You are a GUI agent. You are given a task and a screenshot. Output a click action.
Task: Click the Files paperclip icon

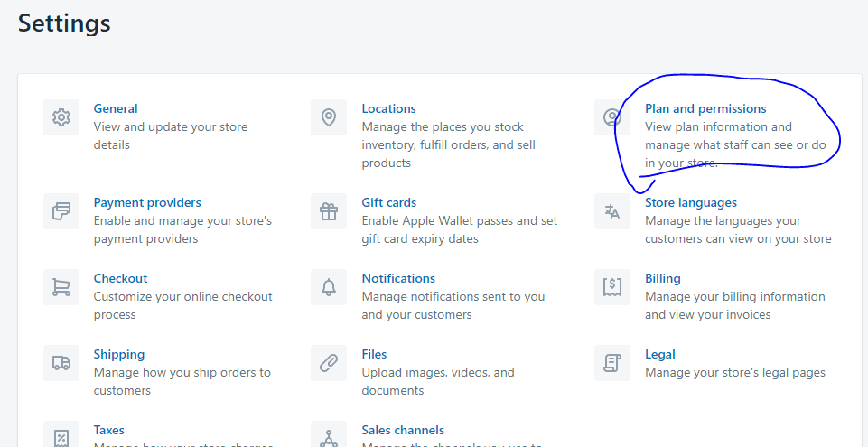click(x=329, y=363)
